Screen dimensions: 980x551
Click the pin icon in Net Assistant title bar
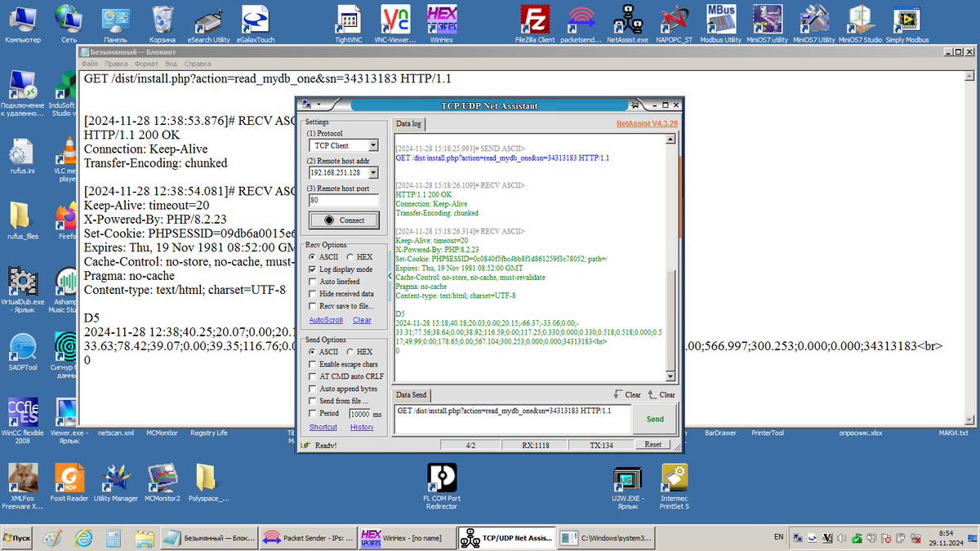635,104
